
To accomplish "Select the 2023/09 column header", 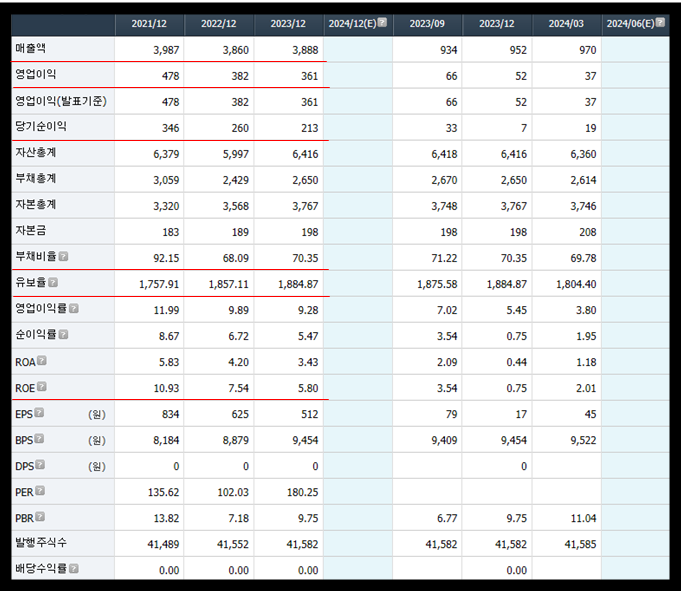I will click(x=427, y=24).
